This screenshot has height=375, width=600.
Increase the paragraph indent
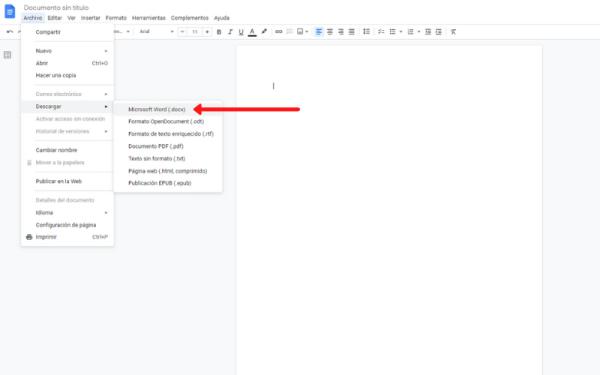click(x=439, y=32)
